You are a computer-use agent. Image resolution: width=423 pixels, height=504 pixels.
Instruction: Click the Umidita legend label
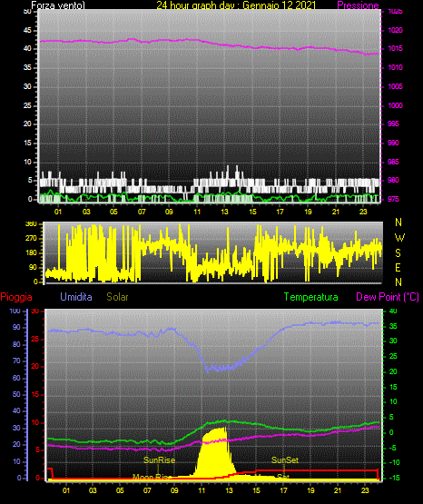coord(76,297)
